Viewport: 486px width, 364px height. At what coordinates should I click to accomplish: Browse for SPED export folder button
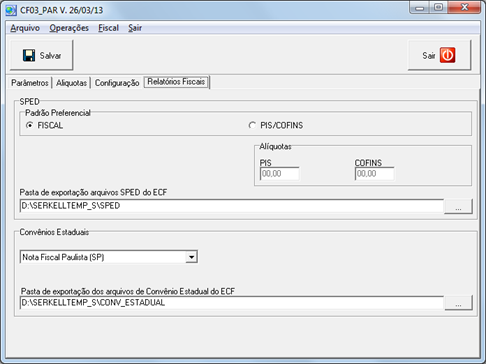pos(458,206)
